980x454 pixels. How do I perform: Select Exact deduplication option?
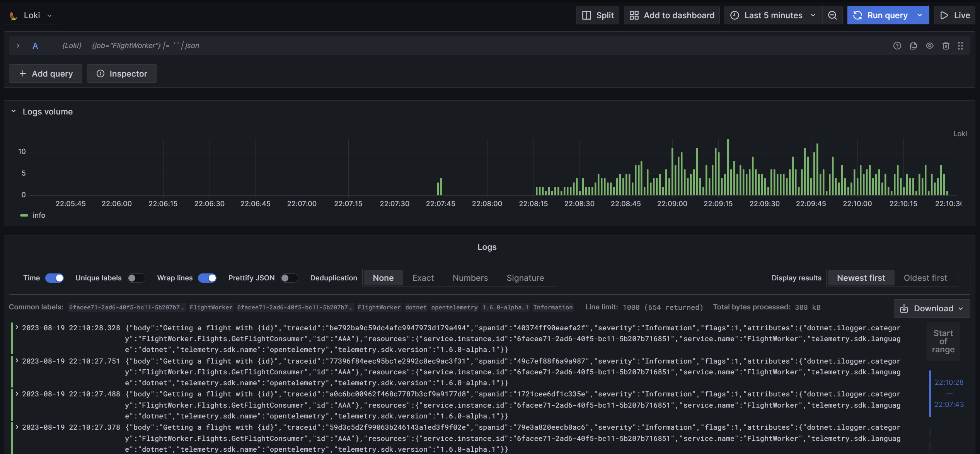[423, 278]
